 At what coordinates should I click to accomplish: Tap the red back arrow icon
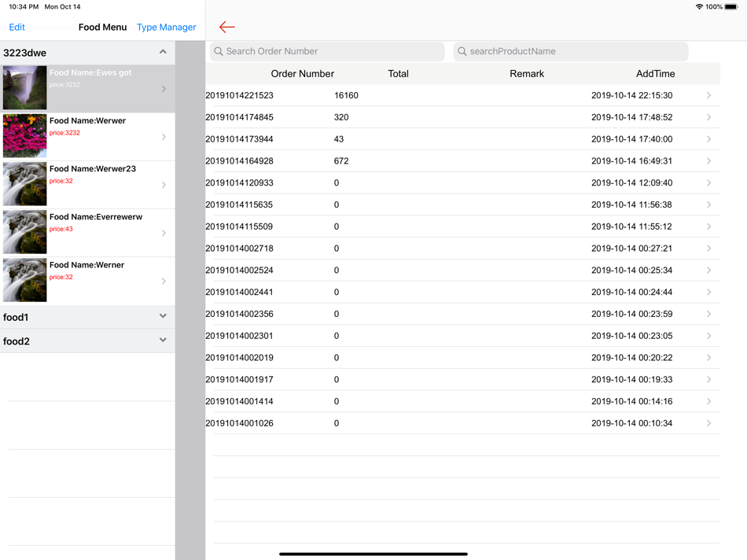coord(227,28)
